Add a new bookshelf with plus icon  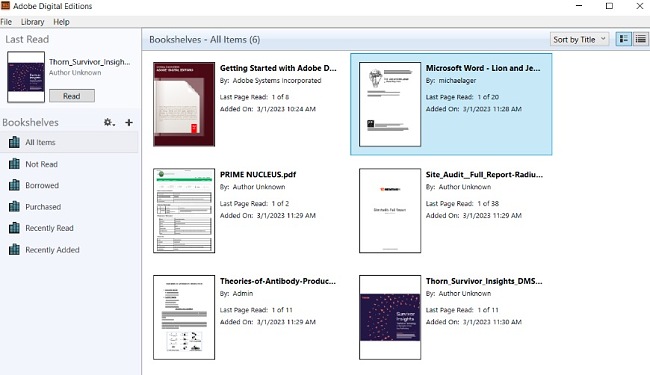129,122
